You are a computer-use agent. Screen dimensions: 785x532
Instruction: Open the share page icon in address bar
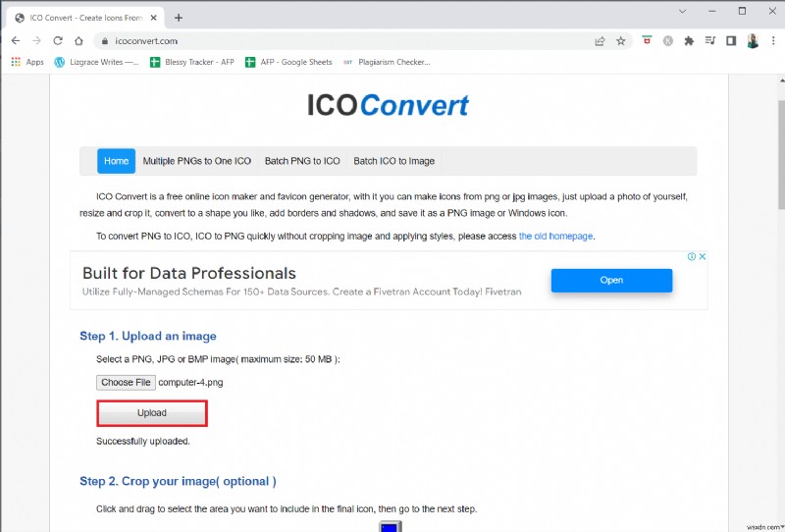coord(600,41)
